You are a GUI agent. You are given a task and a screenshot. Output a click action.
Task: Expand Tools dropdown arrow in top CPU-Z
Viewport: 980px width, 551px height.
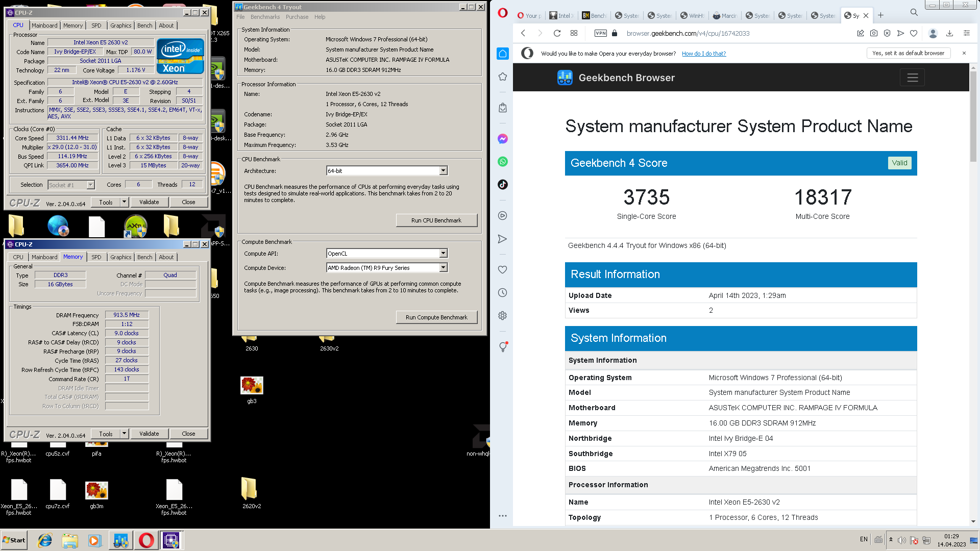pos(124,202)
